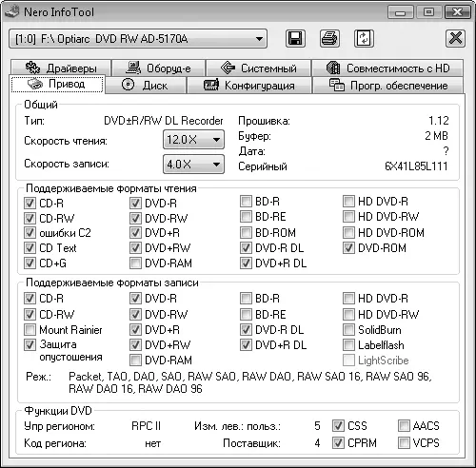
Task: Open the Совместимость с HD tab
Action: [387, 68]
